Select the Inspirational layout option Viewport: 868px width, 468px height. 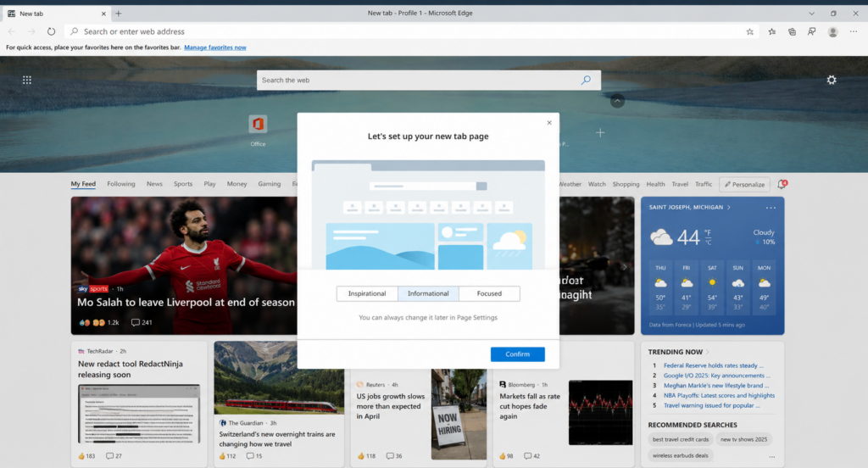click(367, 293)
